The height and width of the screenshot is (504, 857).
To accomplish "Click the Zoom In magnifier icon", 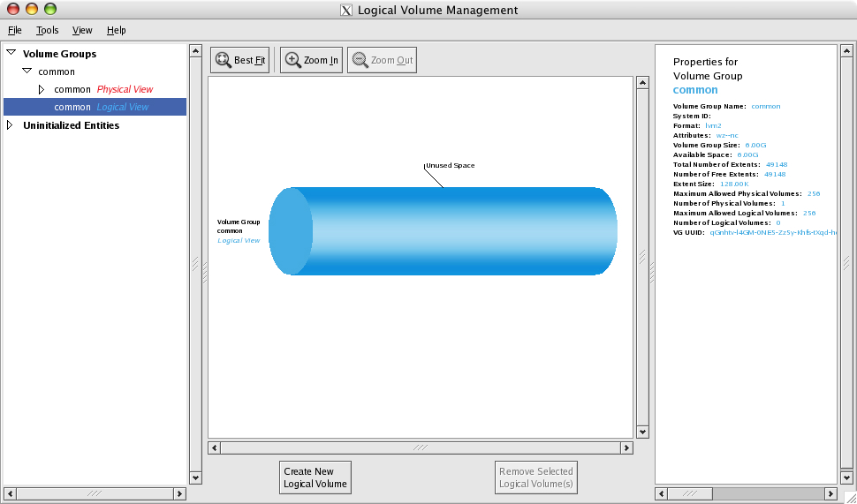I will [x=292, y=60].
